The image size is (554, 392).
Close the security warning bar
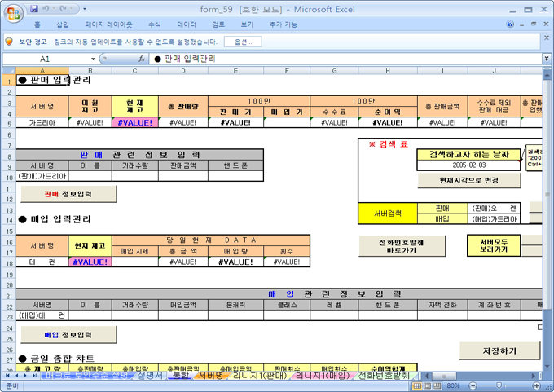point(547,41)
